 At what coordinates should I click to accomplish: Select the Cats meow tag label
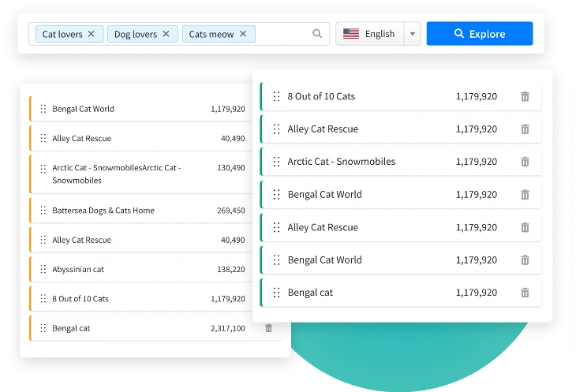point(211,34)
